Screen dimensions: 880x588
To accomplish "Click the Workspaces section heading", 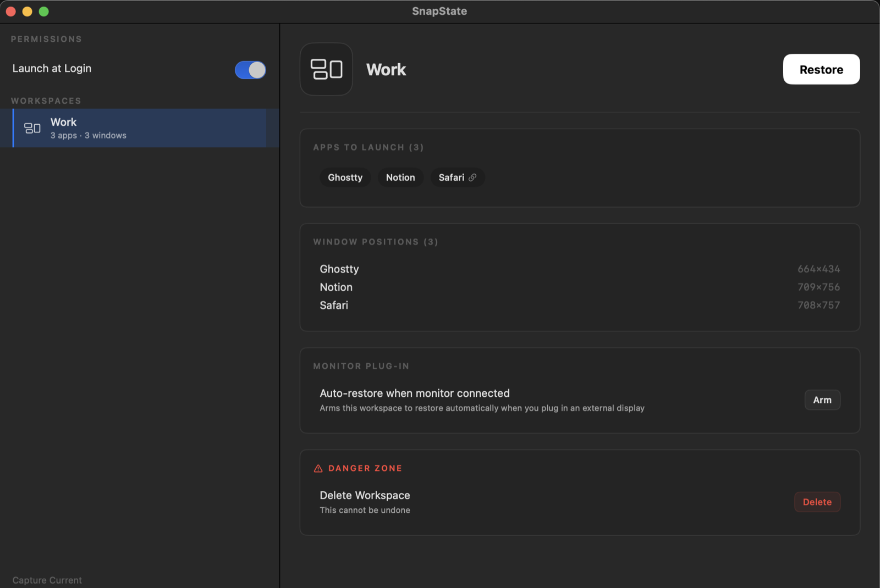I will 46,101.
